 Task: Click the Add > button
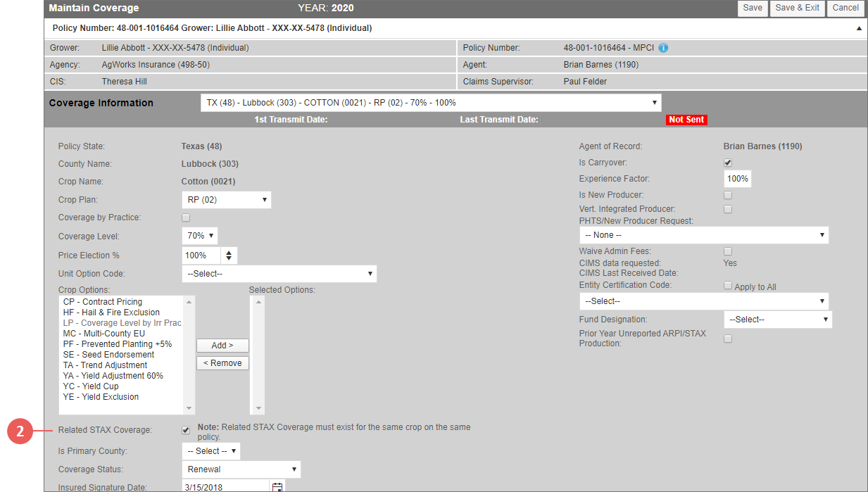pyautogui.click(x=222, y=345)
